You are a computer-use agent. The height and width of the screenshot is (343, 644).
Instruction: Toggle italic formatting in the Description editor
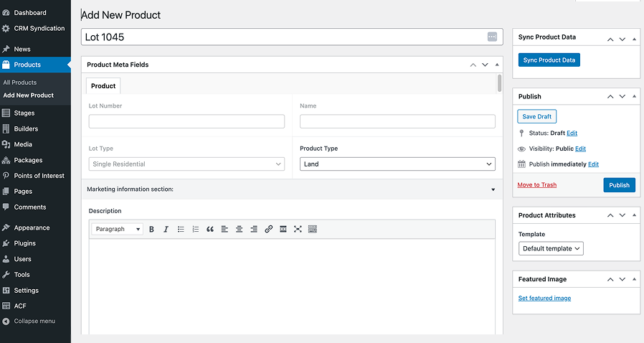166,229
